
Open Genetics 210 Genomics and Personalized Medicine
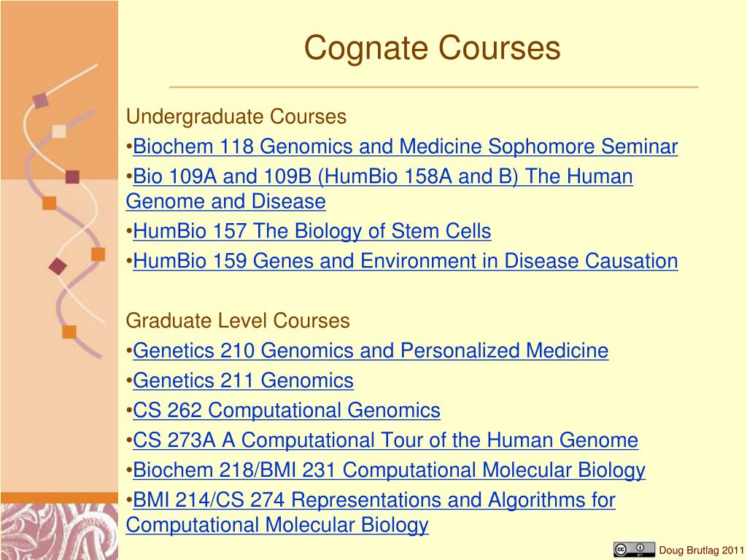[x=371, y=351]
